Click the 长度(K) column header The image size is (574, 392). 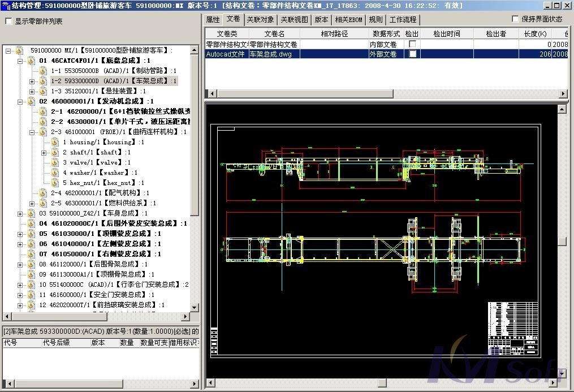click(535, 34)
